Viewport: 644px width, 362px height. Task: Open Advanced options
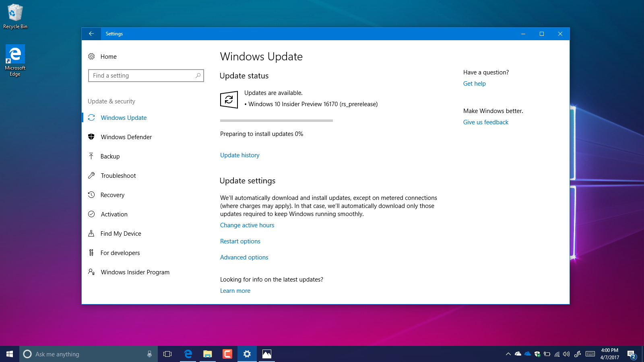click(244, 257)
